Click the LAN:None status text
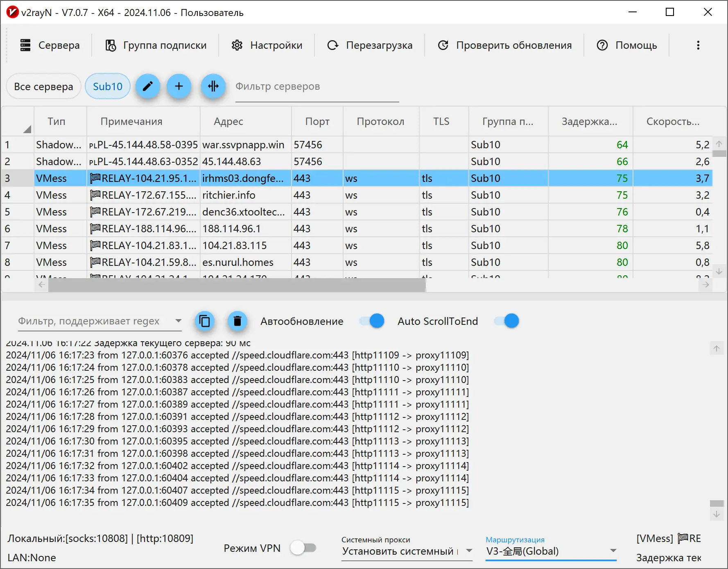 [32, 558]
